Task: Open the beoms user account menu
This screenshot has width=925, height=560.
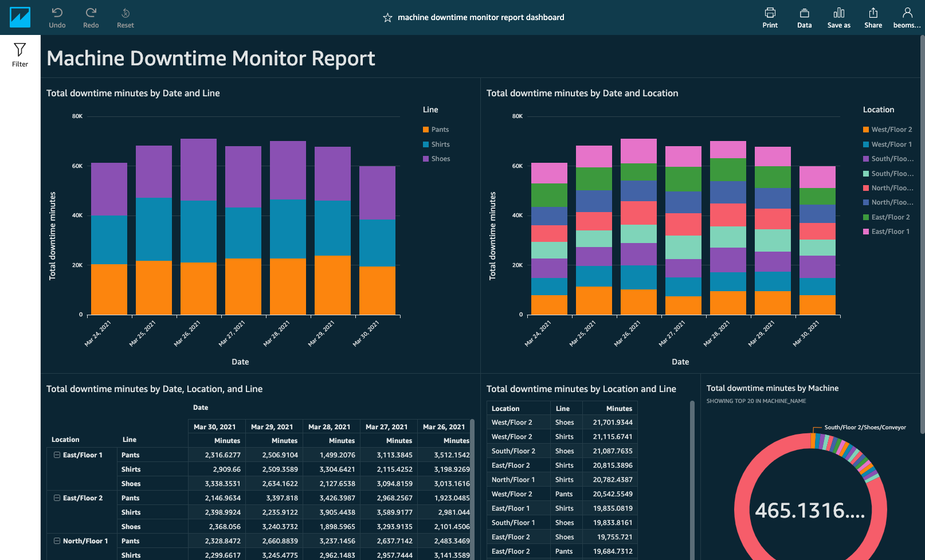Action: pyautogui.click(x=906, y=17)
